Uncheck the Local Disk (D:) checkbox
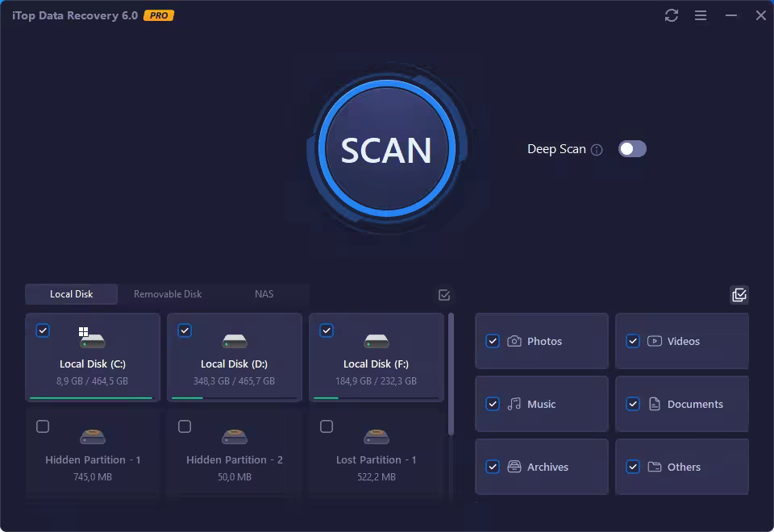 click(185, 330)
